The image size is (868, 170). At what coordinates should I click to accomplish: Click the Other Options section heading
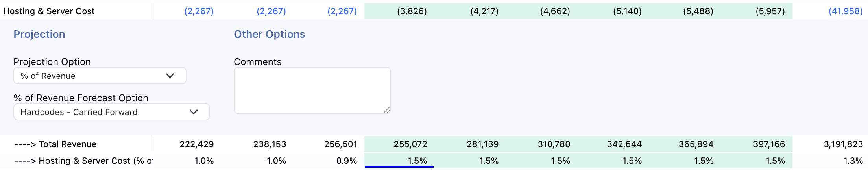[x=270, y=34]
